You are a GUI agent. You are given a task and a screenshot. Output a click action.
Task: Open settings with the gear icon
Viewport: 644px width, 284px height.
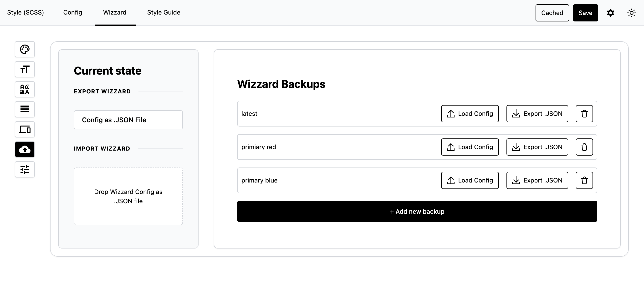pyautogui.click(x=610, y=13)
